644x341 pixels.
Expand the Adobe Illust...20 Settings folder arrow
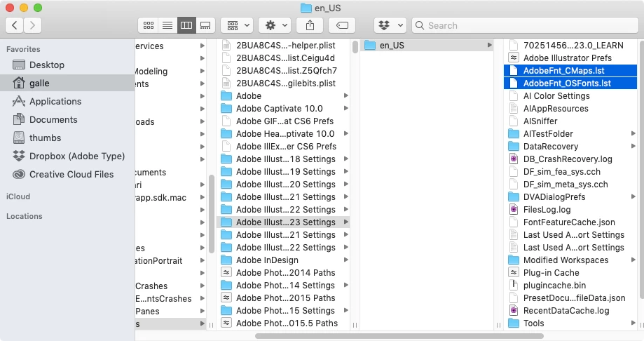345,185
